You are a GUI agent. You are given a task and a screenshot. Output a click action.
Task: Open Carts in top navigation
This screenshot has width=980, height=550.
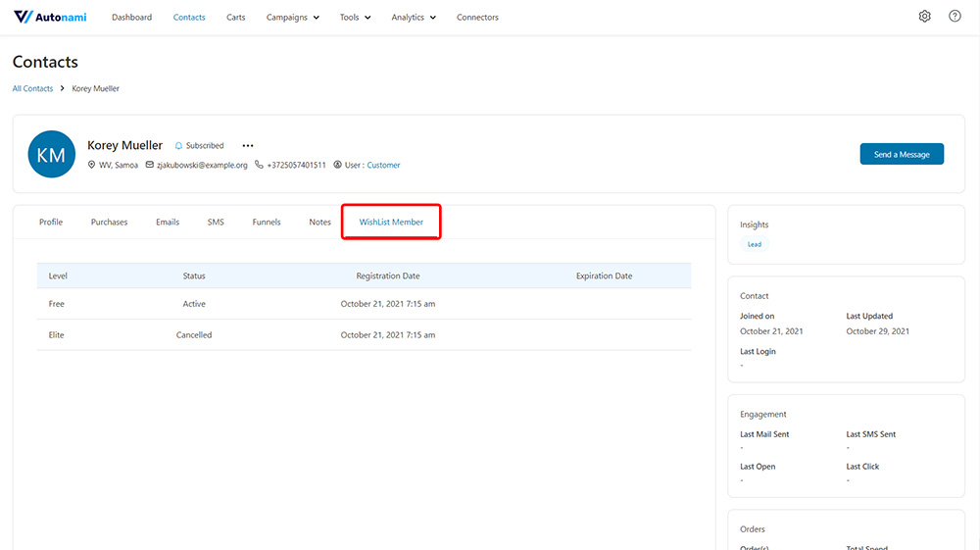click(235, 18)
